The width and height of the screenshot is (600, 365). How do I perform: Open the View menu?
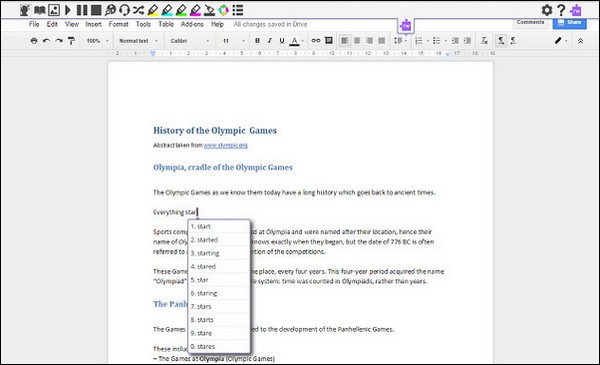pos(72,24)
